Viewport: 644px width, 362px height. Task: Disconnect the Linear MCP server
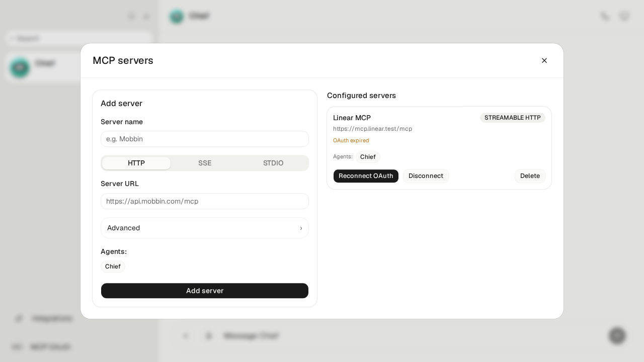pos(426,176)
